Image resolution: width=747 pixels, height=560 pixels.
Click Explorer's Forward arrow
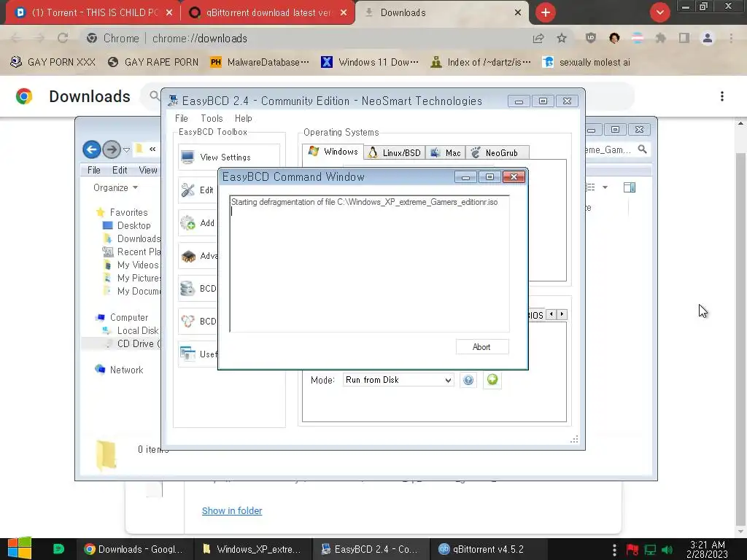point(112,149)
